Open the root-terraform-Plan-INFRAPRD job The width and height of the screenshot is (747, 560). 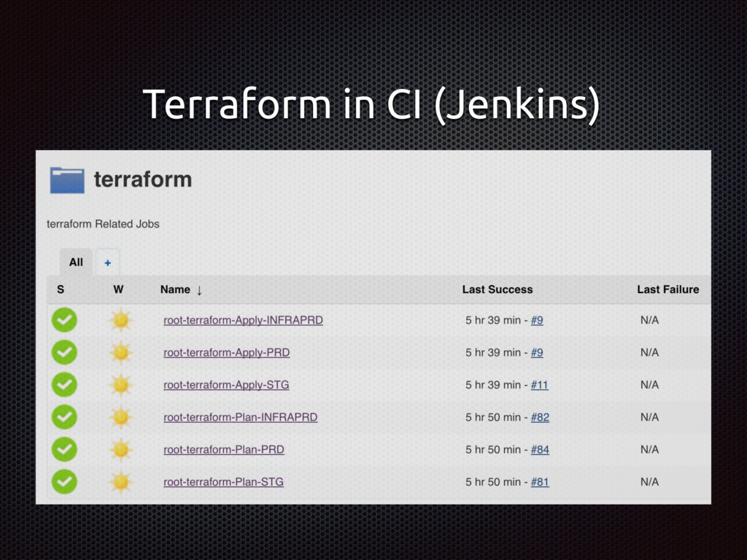241,417
